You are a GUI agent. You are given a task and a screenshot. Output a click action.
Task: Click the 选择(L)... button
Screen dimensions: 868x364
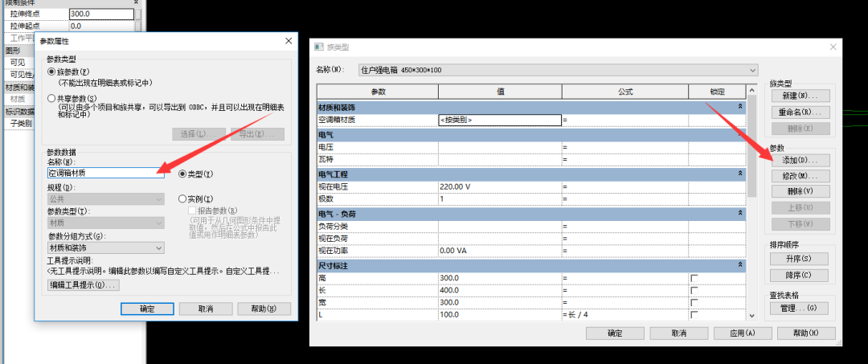(199, 134)
